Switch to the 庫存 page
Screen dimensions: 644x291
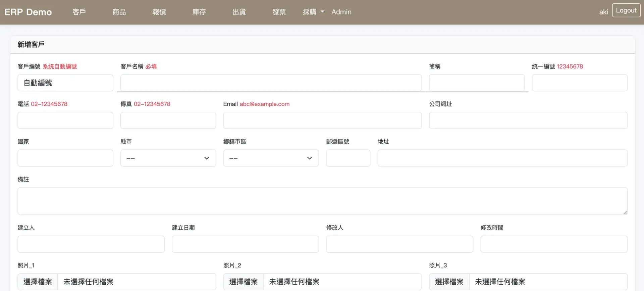coord(199,12)
